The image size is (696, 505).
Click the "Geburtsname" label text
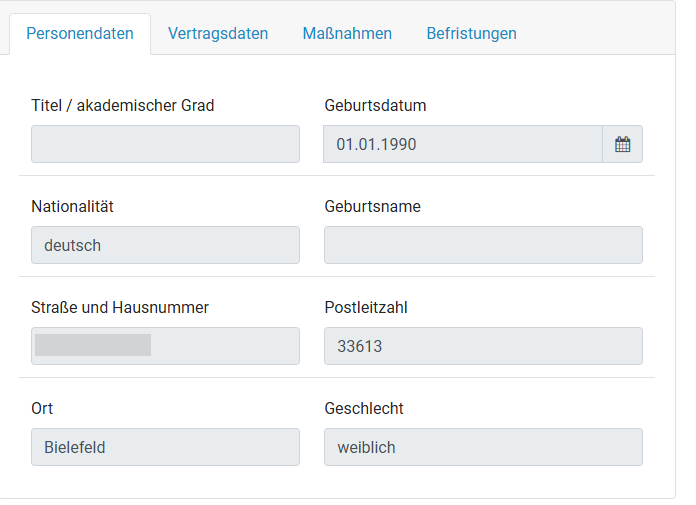[373, 207]
